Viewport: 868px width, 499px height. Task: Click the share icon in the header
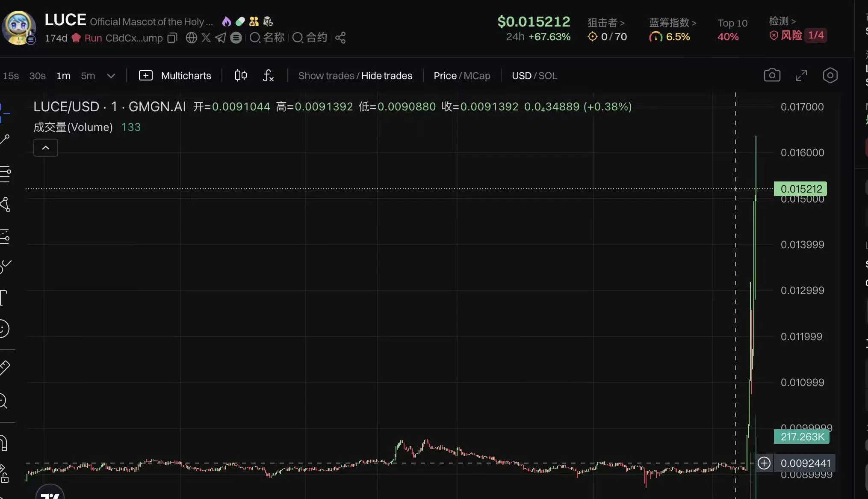(x=340, y=38)
